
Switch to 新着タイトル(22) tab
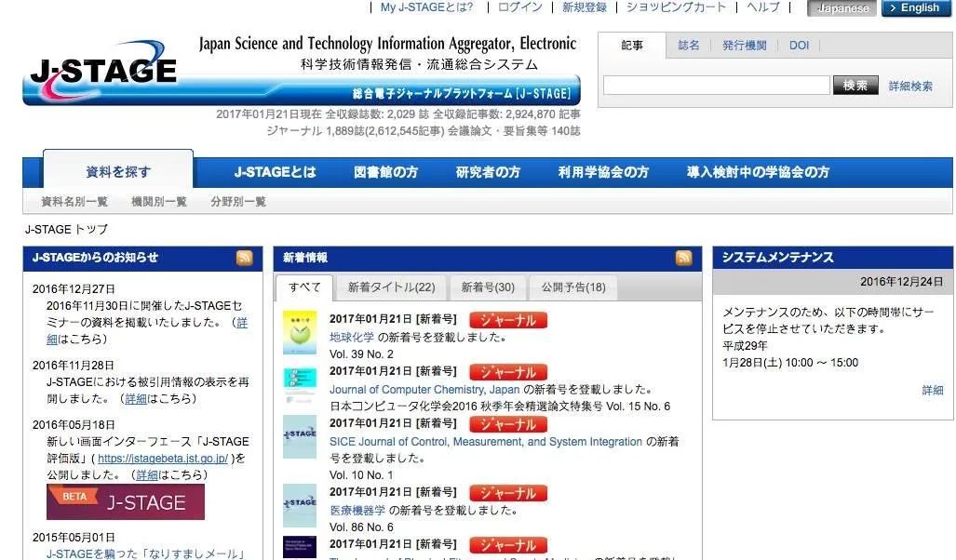point(391,287)
